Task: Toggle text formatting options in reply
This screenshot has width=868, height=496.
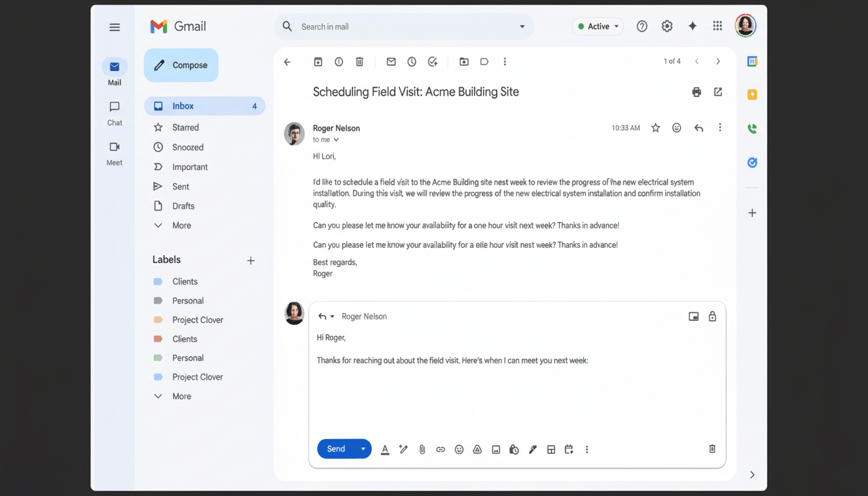Action: click(385, 449)
